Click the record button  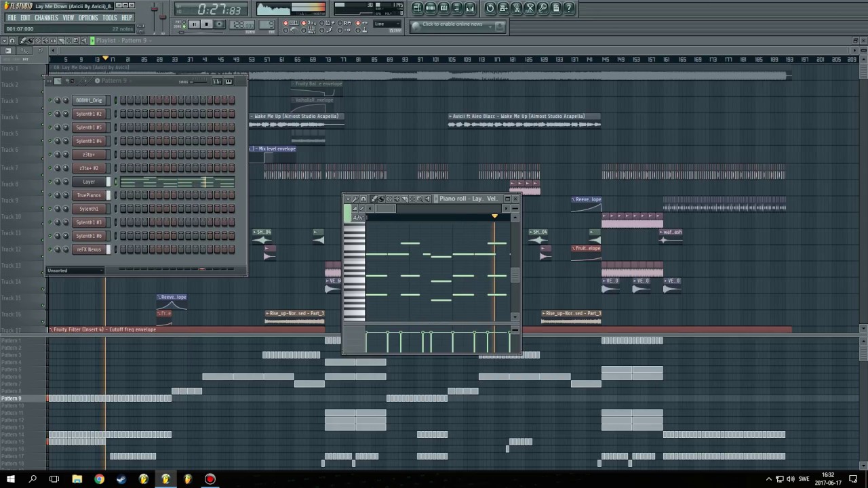click(220, 24)
